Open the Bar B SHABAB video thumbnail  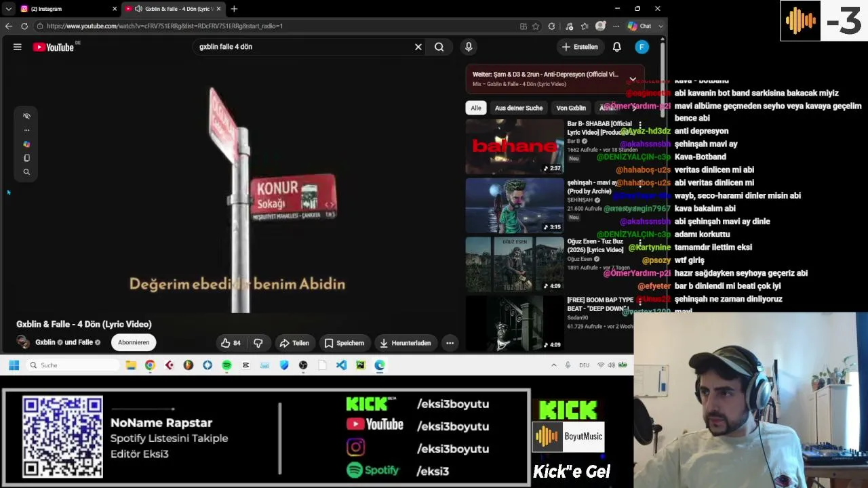(x=515, y=146)
